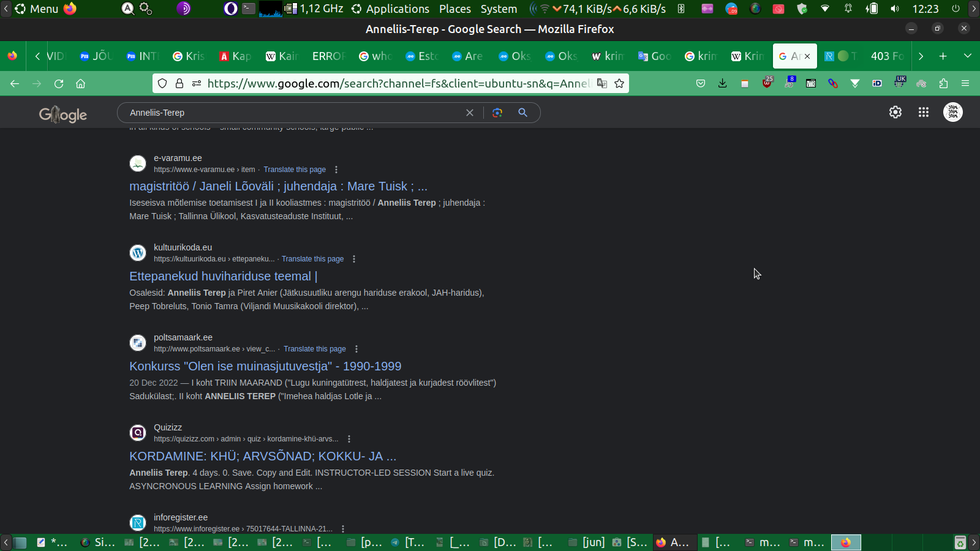Show site security lock information
980x551 pixels.
(x=179, y=83)
